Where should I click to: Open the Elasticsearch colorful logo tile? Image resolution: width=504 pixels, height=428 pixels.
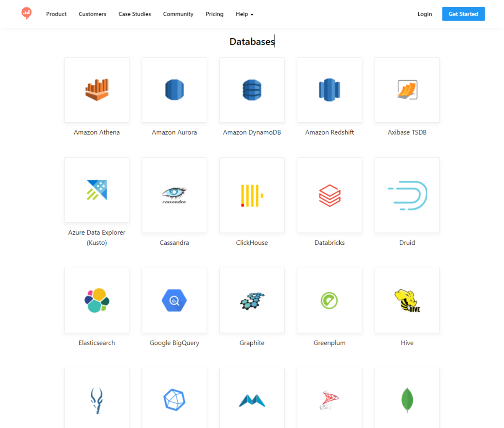pyautogui.click(x=97, y=301)
